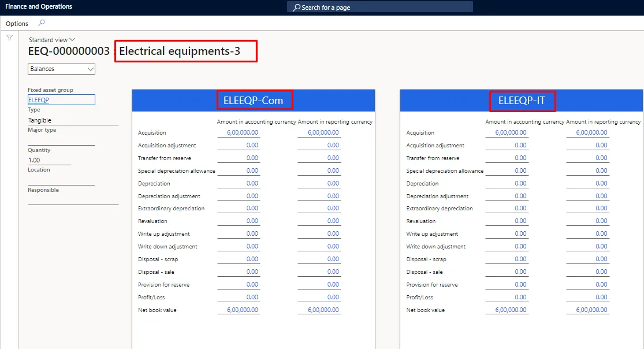Click ELEEQP-Com Amount in accounting currency header
The image size is (644, 349).
pyautogui.click(x=256, y=122)
